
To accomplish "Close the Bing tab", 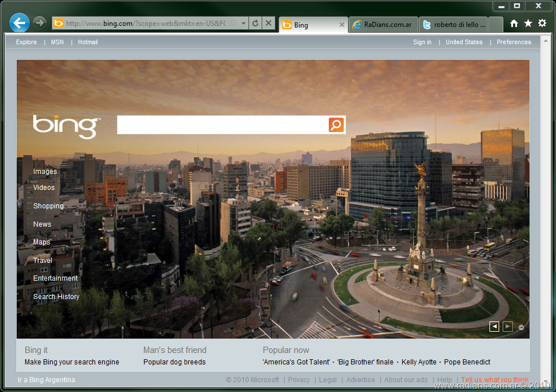I will 342,25.
